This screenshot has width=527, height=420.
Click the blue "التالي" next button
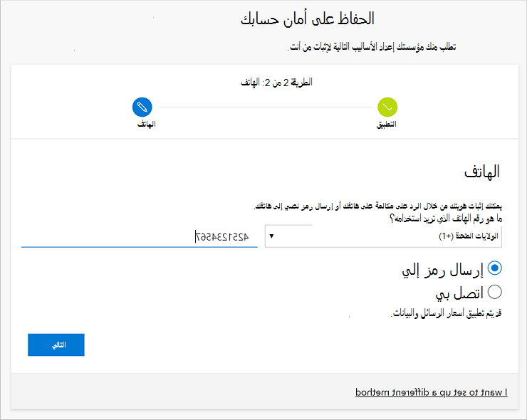pyautogui.click(x=56, y=345)
